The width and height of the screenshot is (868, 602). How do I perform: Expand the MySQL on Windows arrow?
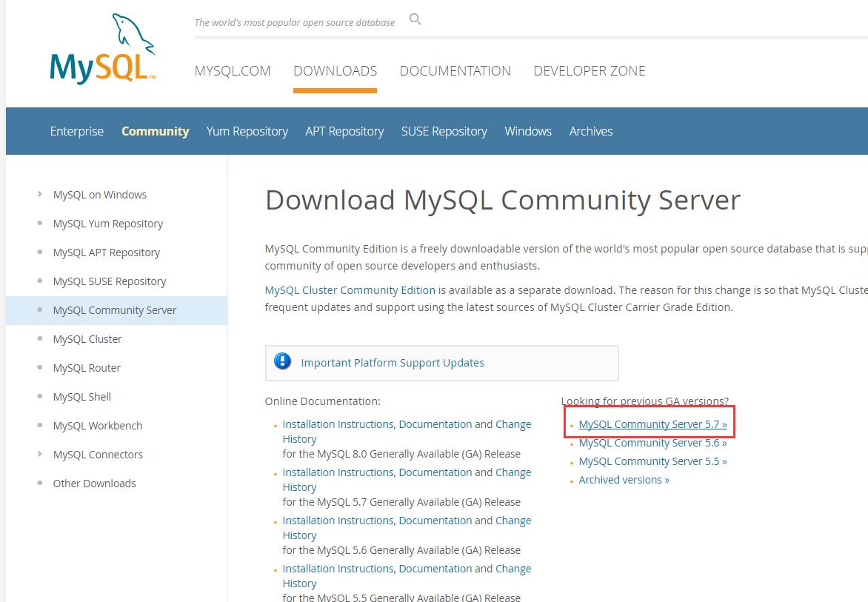39,194
